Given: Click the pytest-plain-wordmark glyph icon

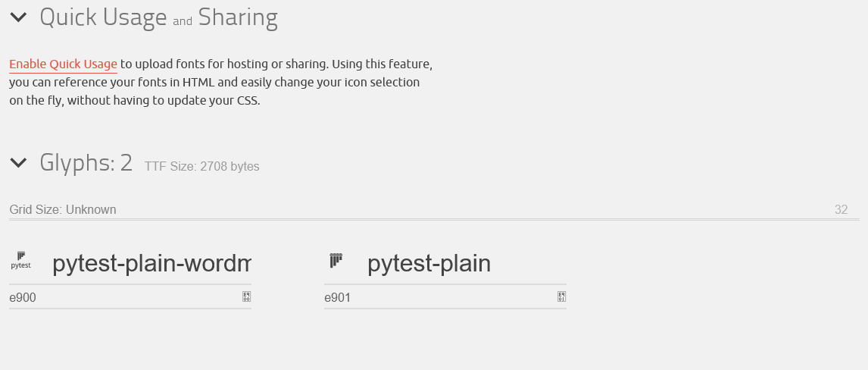Looking at the screenshot, I should 20,261.
